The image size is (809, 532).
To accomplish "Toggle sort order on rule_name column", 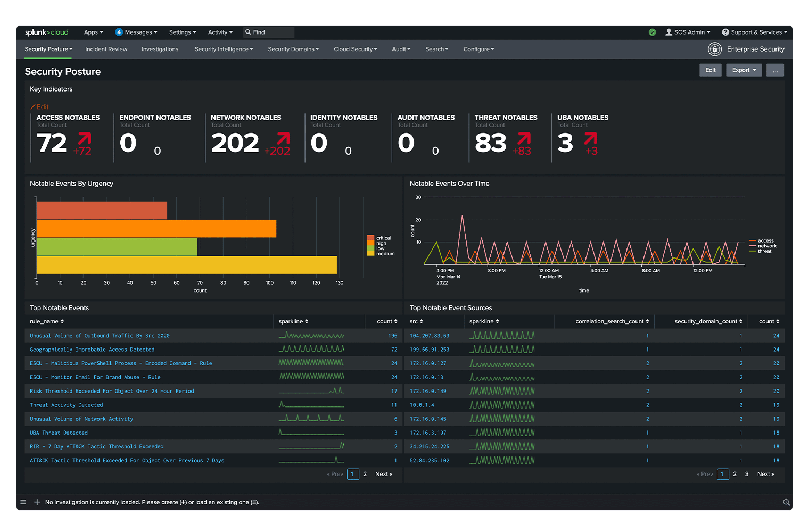I will pyautogui.click(x=62, y=321).
